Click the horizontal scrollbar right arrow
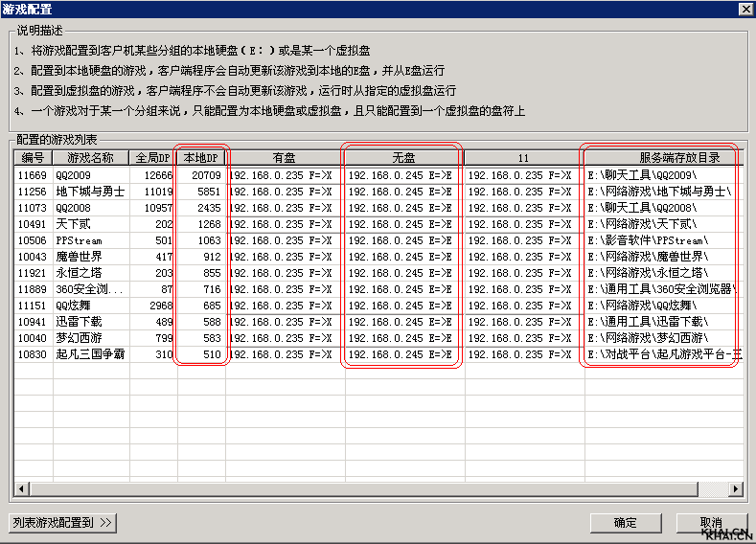This screenshot has width=756, height=544. (736, 489)
